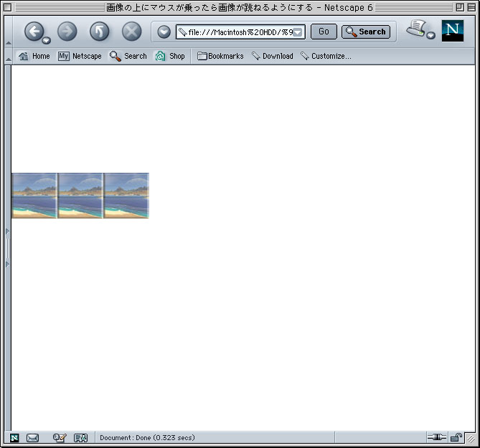
Task: Click Search in the personal toolbar
Action: [x=128, y=56]
